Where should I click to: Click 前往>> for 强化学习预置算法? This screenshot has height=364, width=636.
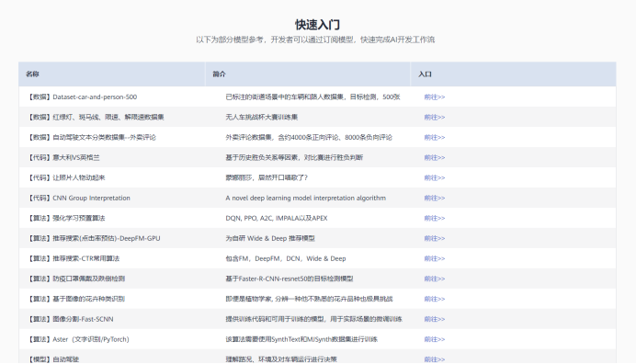point(435,219)
